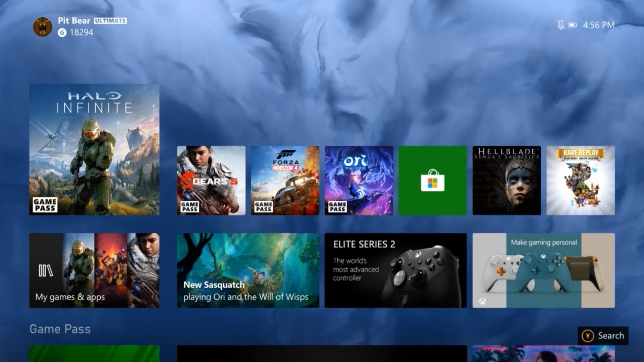Click the Search button
The width and height of the screenshot is (644, 362).
[603, 336]
